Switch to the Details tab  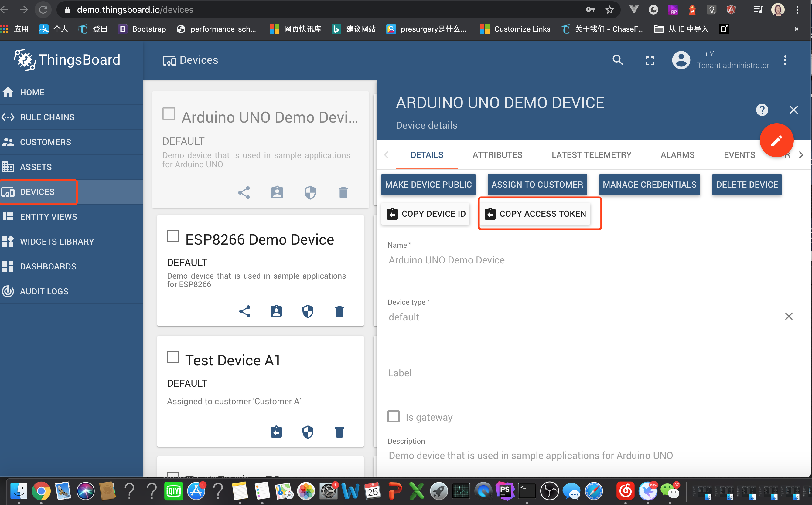click(x=427, y=155)
